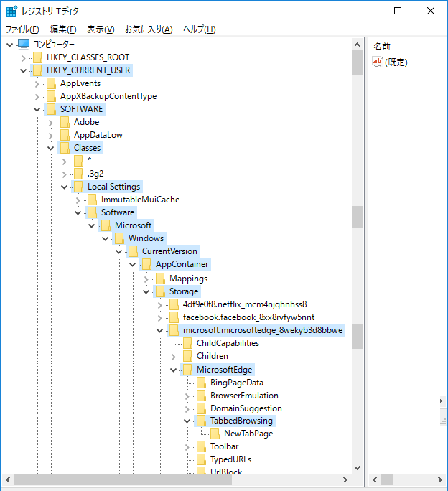448x491 pixels.
Task: Select the MicrosoftEdge key
Action: pos(224,370)
